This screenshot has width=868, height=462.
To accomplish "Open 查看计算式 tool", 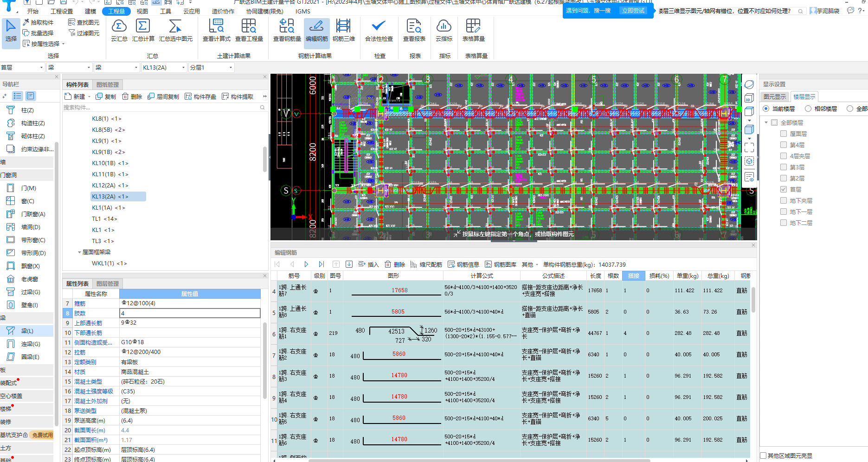I will 217,31.
